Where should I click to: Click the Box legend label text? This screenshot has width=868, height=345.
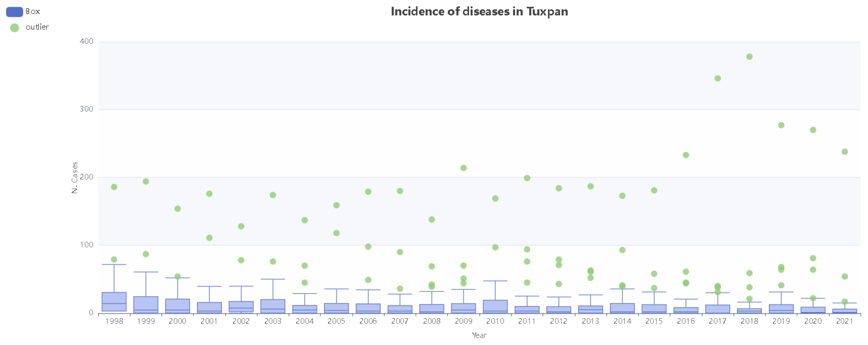[x=33, y=12]
